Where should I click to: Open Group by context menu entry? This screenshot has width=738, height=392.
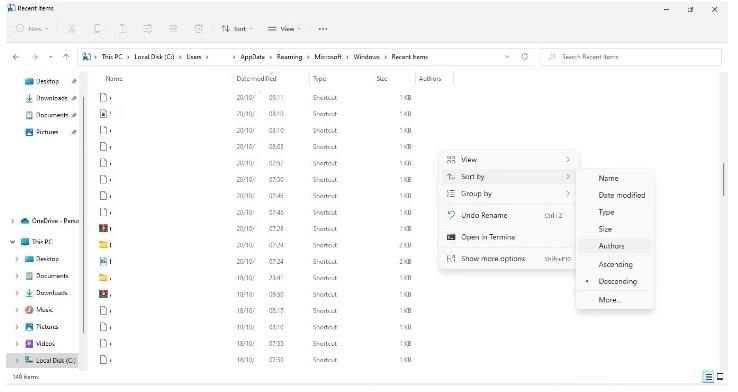click(x=508, y=193)
